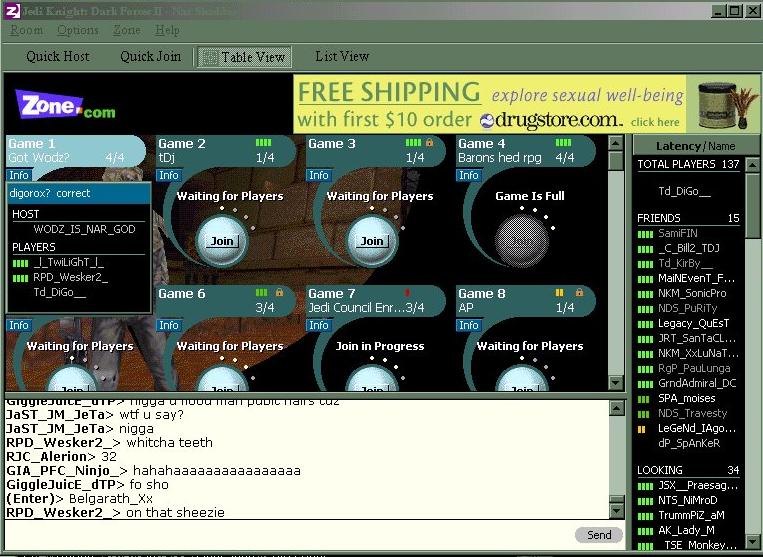
Task: Click the lock icon on Game 6
Action: [279, 293]
